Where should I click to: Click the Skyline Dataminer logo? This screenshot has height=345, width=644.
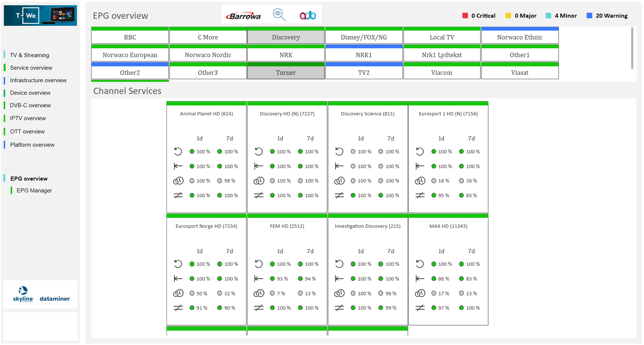point(41,294)
